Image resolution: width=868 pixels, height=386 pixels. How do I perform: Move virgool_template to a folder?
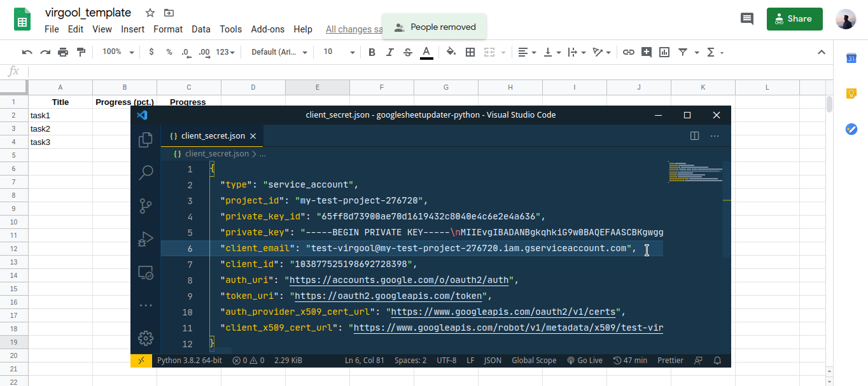click(x=169, y=13)
